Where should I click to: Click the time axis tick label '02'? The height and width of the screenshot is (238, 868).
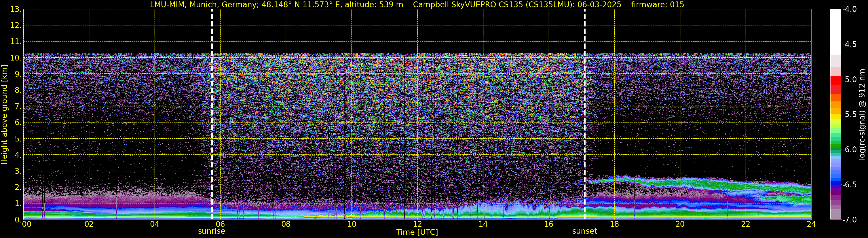(89, 224)
